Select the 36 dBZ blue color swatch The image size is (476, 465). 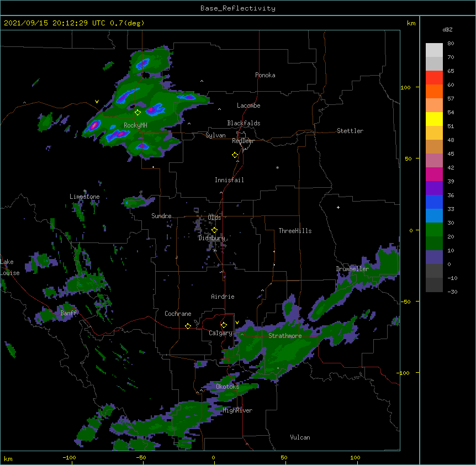tap(434, 202)
